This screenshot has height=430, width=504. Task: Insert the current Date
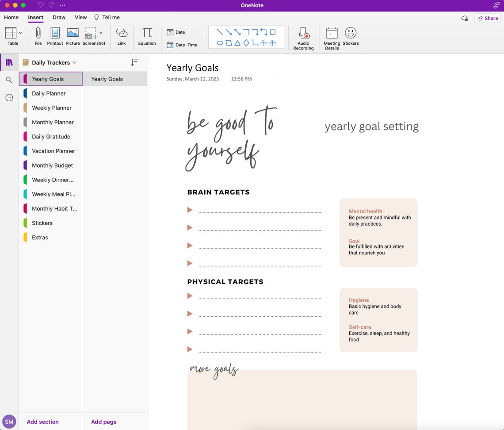176,32
